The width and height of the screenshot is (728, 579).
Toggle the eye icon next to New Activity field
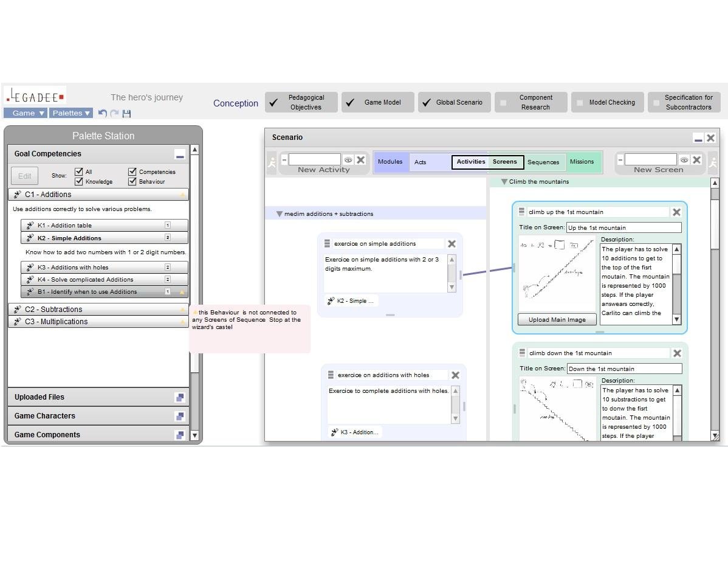click(348, 159)
